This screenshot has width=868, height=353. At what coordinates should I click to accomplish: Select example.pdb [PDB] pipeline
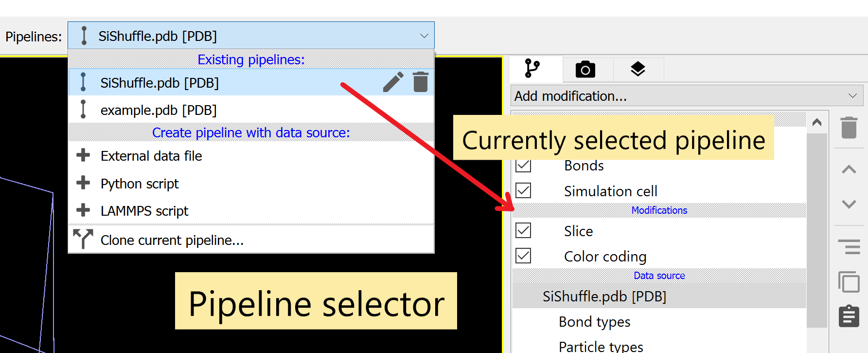click(159, 110)
